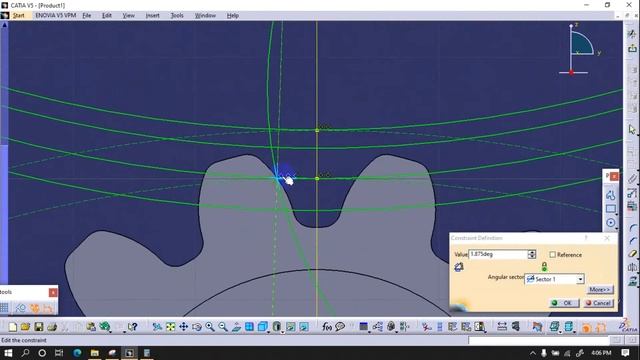This screenshot has height=360, width=640.
Task: Expand the Circle tool flyout arrow
Action: [x=616, y=227]
